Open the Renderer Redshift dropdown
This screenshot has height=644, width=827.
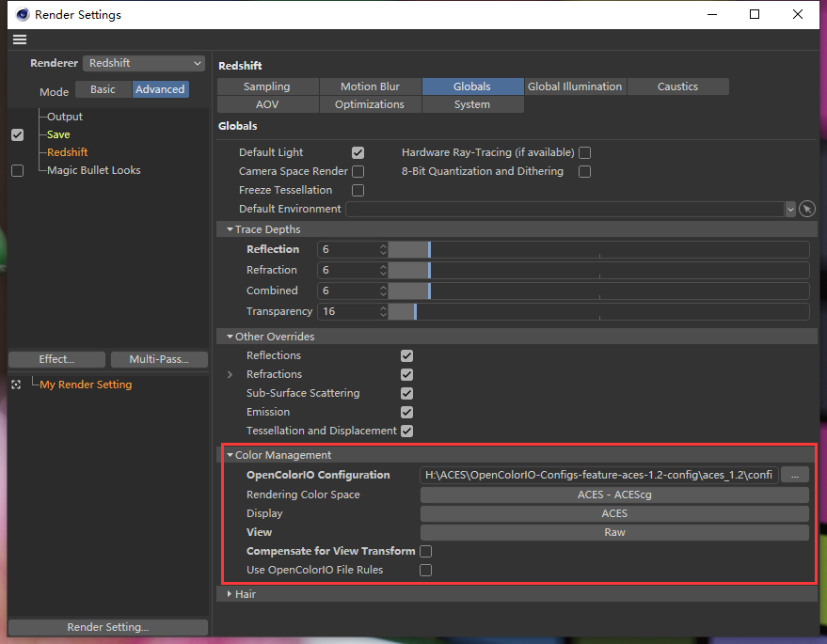[144, 63]
